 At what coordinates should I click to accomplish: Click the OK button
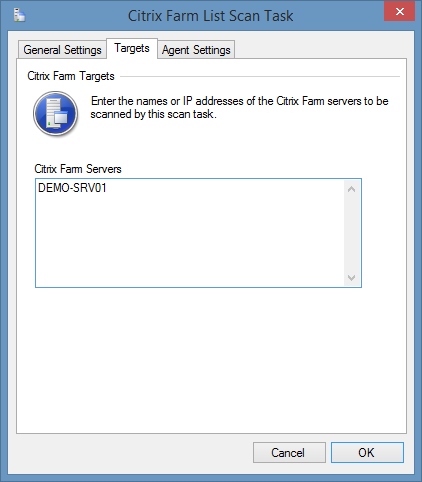pos(367,452)
